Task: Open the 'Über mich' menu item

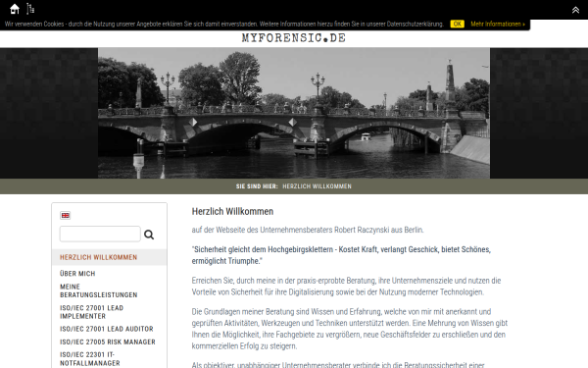Action: pyautogui.click(x=77, y=274)
